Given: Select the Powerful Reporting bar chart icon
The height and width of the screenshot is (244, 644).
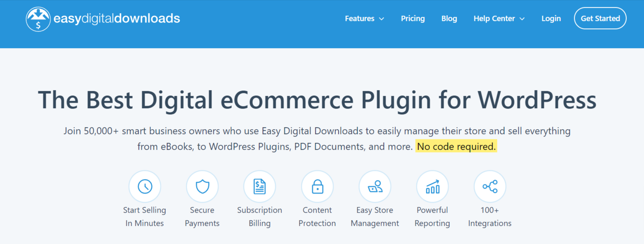Looking at the screenshot, I should 432,186.
